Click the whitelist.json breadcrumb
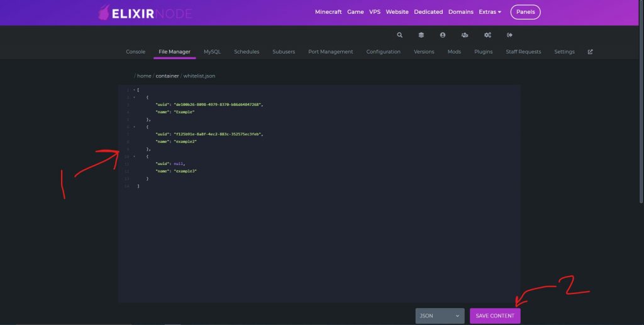Image resolution: width=644 pixels, height=325 pixels. pyautogui.click(x=199, y=76)
